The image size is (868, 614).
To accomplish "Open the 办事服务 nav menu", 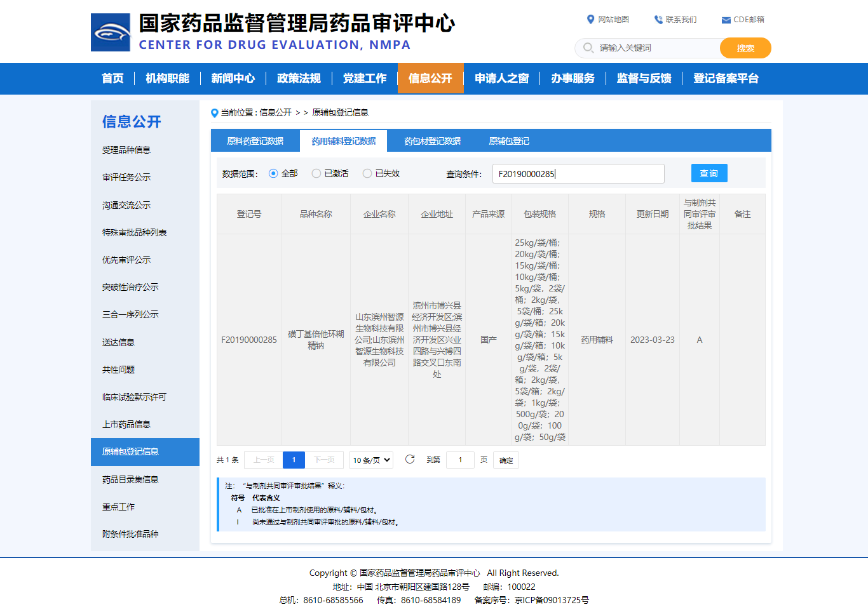I will click(573, 78).
